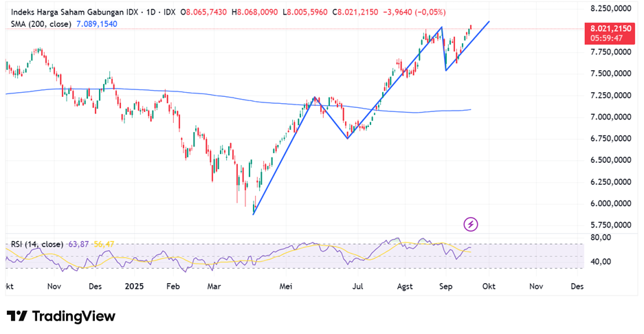Image resolution: width=644 pixels, height=334 pixels.
Task: Click the opening price value O8.065,7430
Action: point(203,12)
